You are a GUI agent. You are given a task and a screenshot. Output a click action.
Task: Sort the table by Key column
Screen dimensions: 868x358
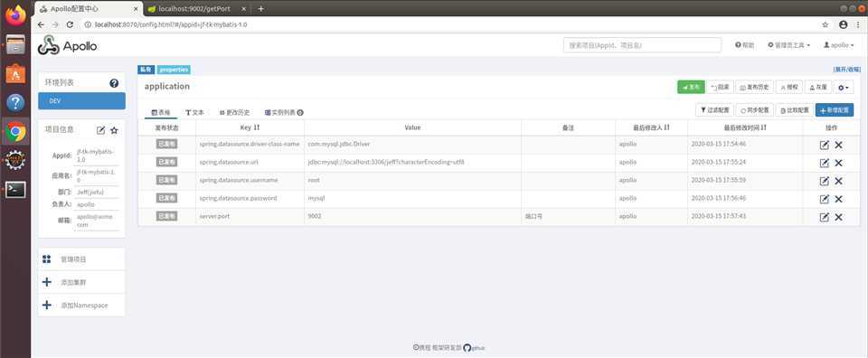point(257,127)
